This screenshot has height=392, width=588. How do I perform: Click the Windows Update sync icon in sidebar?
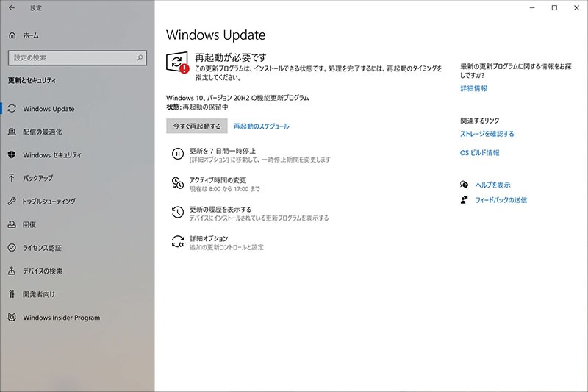(x=12, y=108)
